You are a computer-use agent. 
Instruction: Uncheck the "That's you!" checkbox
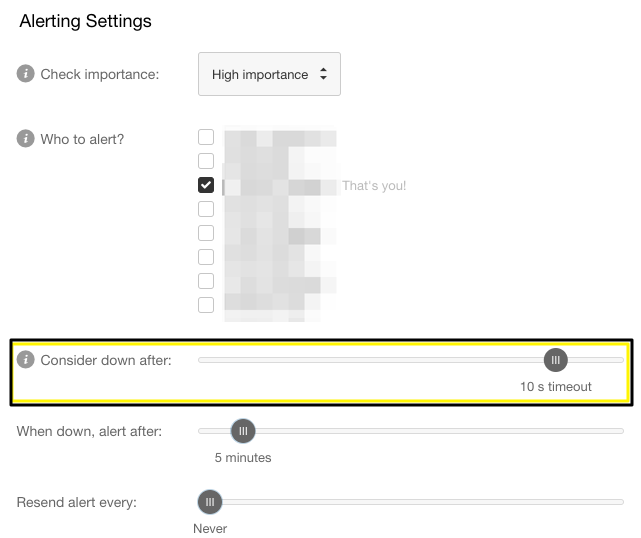click(206, 185)
